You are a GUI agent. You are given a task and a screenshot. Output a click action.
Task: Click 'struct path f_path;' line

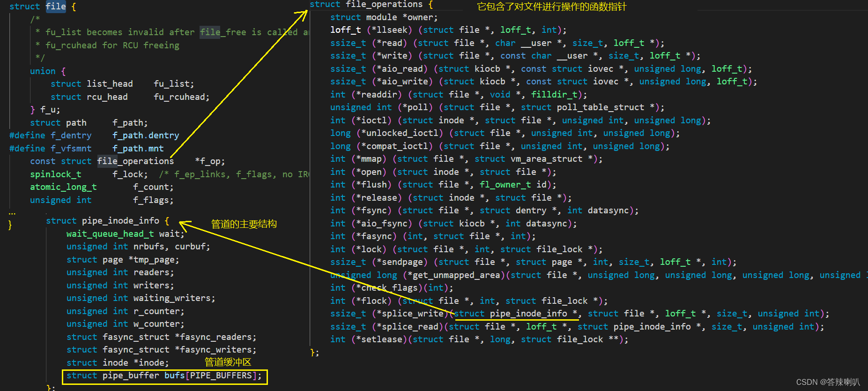(x=89, y=123)
